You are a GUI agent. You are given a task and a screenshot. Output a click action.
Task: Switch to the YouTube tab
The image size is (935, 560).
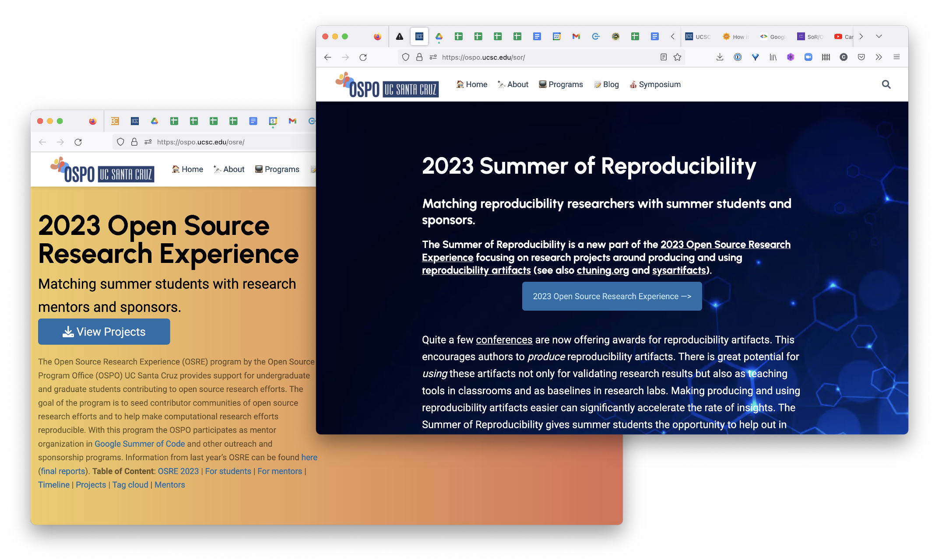pyautogui.click(x=843, y=37)
